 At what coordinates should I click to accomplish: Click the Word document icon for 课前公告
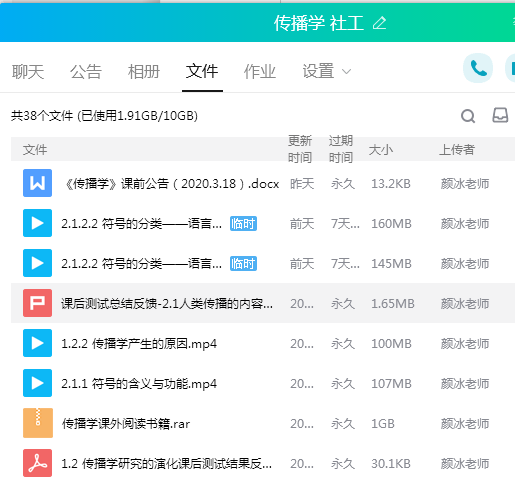pyautogui.click(x=37, y=183)
